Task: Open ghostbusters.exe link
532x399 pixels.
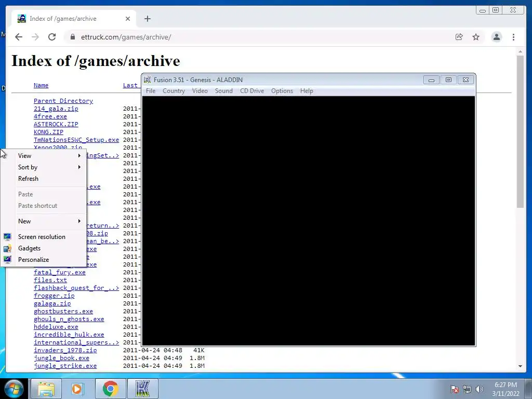Action: [x=63, y=311]
